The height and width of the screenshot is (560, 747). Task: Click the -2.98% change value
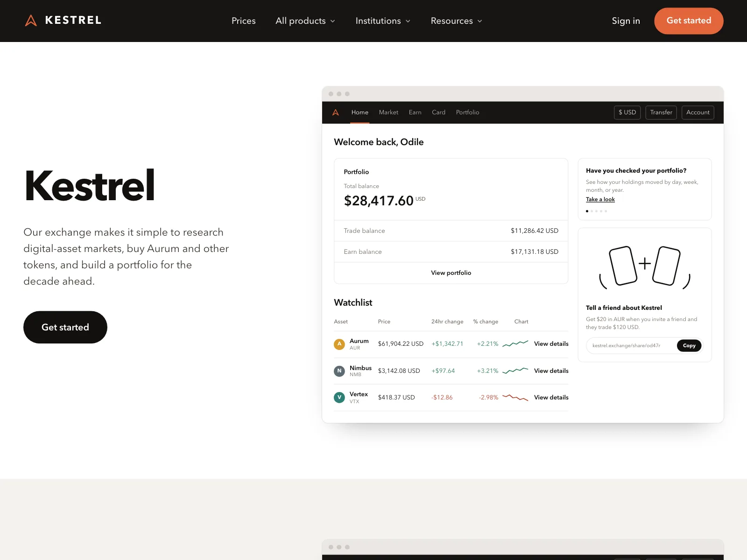tap(488, 398)
